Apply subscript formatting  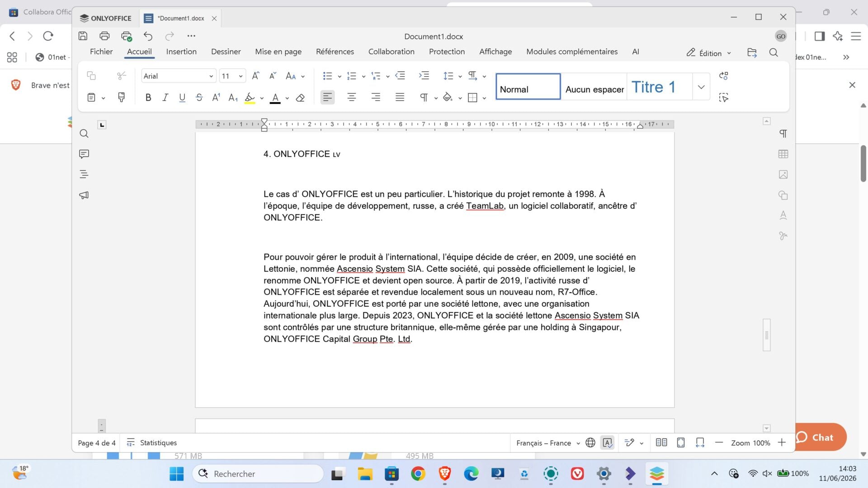coord(233,97)
